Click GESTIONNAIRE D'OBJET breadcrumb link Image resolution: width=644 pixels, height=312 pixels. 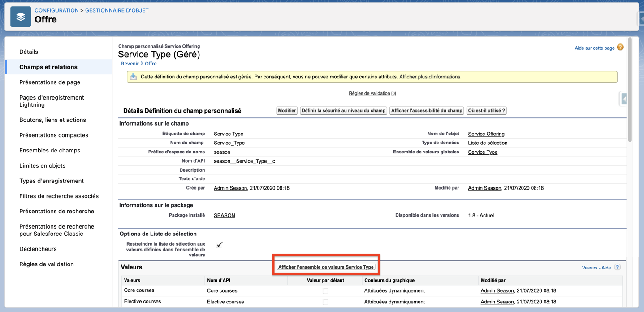[x=117, y=10]
